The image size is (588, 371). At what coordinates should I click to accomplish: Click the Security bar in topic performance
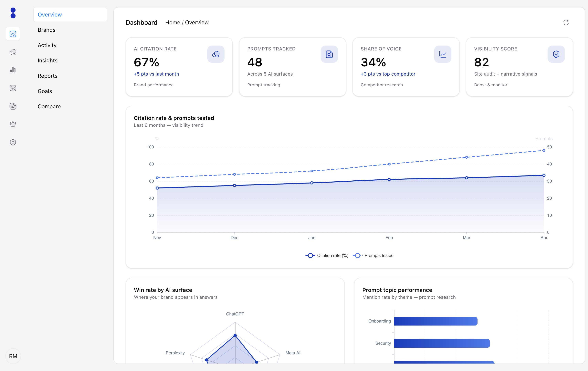coord(442,343)
